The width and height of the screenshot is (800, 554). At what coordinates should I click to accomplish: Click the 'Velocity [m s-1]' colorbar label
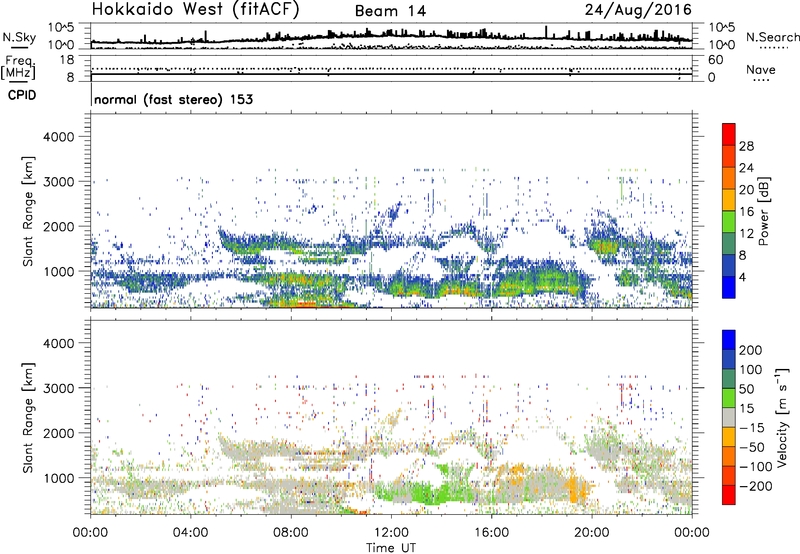[782, 417]
